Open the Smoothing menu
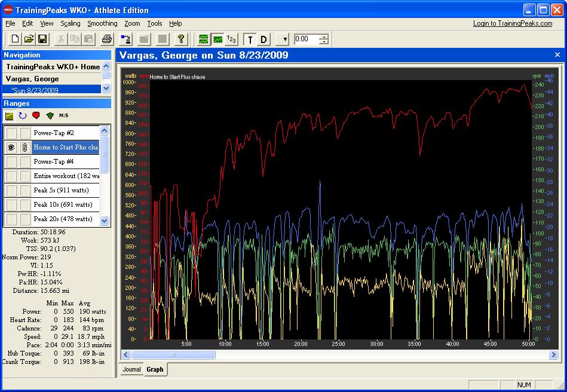The image size is (567, 392). [x=102, y=23]
